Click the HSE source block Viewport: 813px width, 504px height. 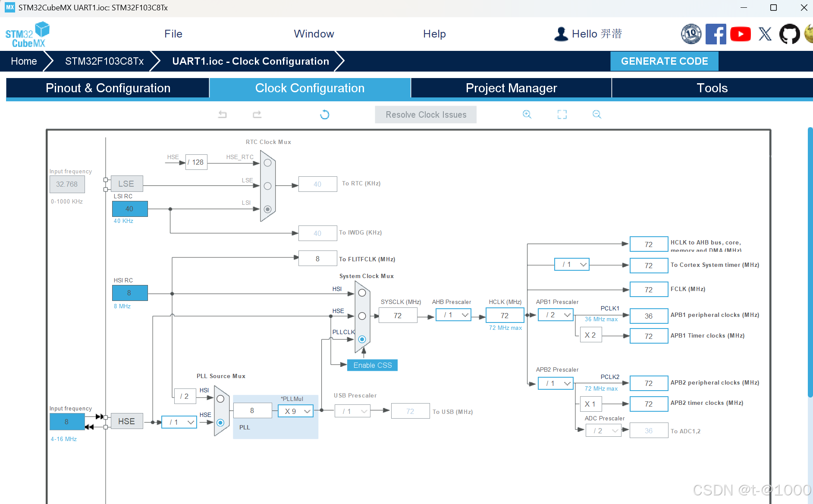coord(126,421)
